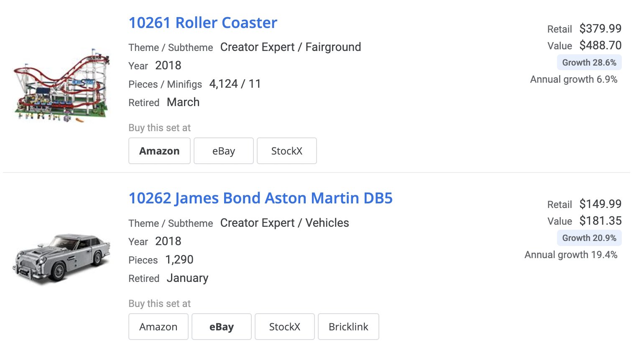Buy the Aston Martin DB5 on Bricklink
Viewport: 644px width, 355px height.
[348, 327]
